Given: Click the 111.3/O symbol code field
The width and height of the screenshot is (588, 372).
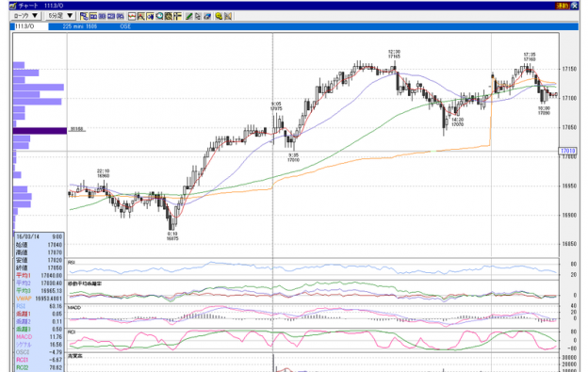Looking at the screenshot, I should coord(31,26).
